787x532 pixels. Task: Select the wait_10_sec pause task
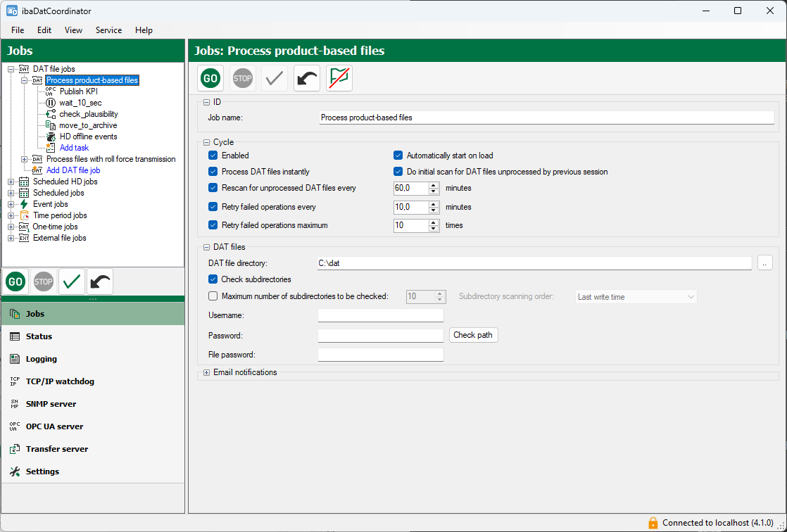pos(80,103)
